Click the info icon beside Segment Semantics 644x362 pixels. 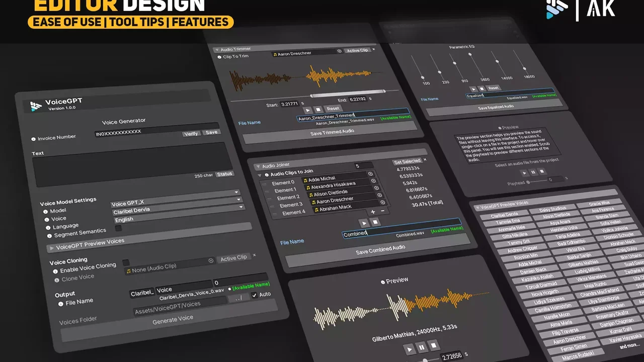click(49, 236)
